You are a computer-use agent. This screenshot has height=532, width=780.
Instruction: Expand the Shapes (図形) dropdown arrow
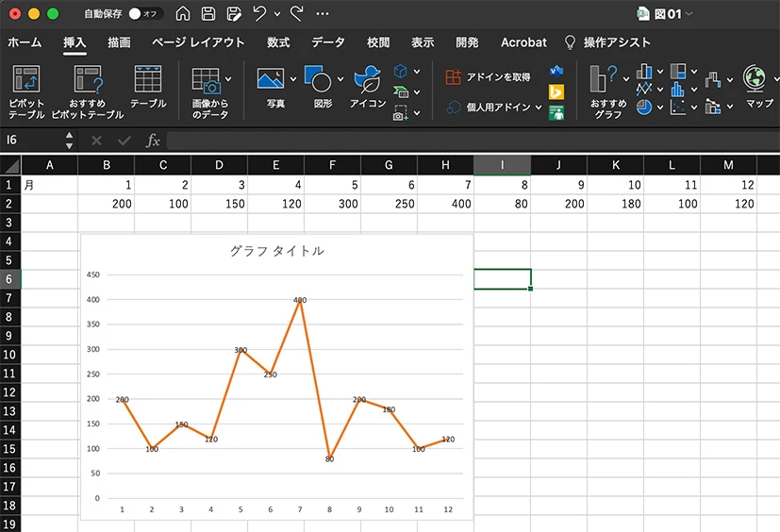pyautogui.click(x=340, y=79)
